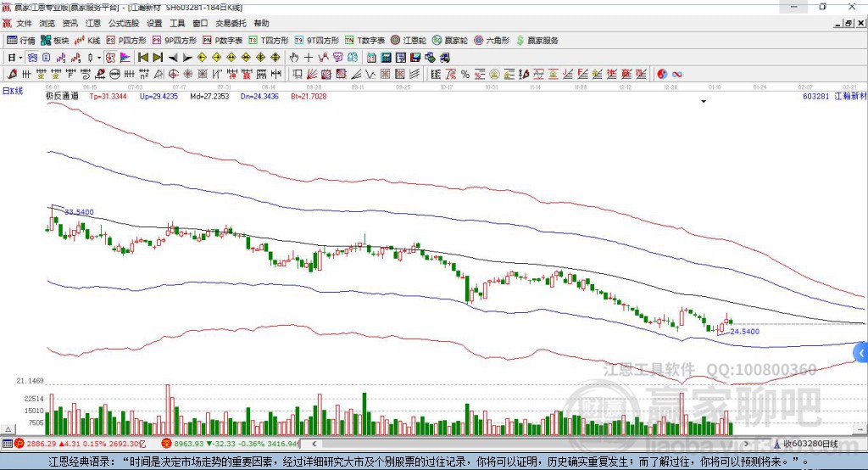Image resolution: width=868 pixels, height=470 pixels.
Task: Click the 赢家服务 button
Action: [x=537, y=41]
